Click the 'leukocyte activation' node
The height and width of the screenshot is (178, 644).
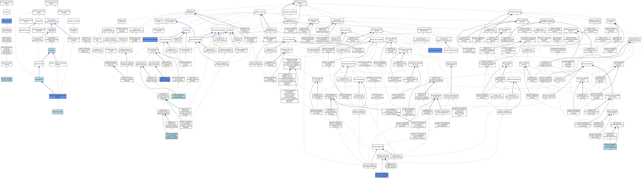pos(377,39)
